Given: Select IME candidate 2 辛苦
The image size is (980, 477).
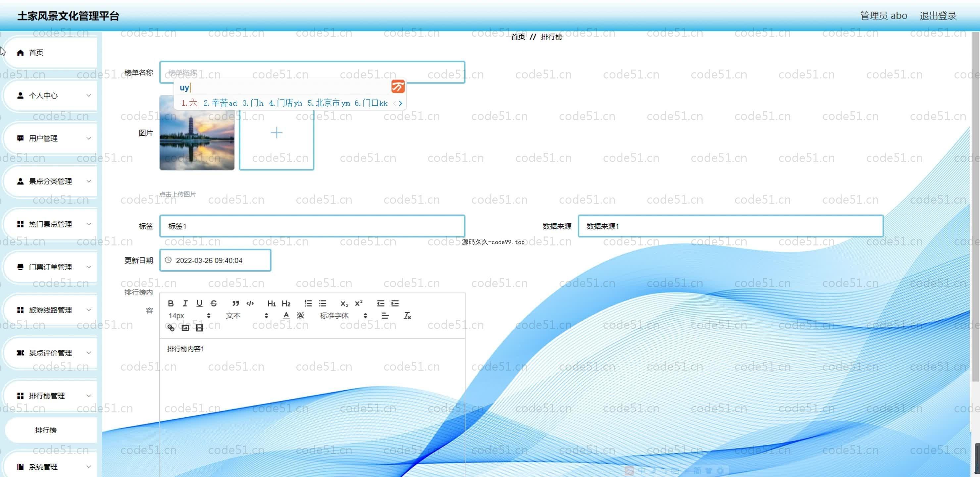Looking at the screenshot, I should [220, 103].
